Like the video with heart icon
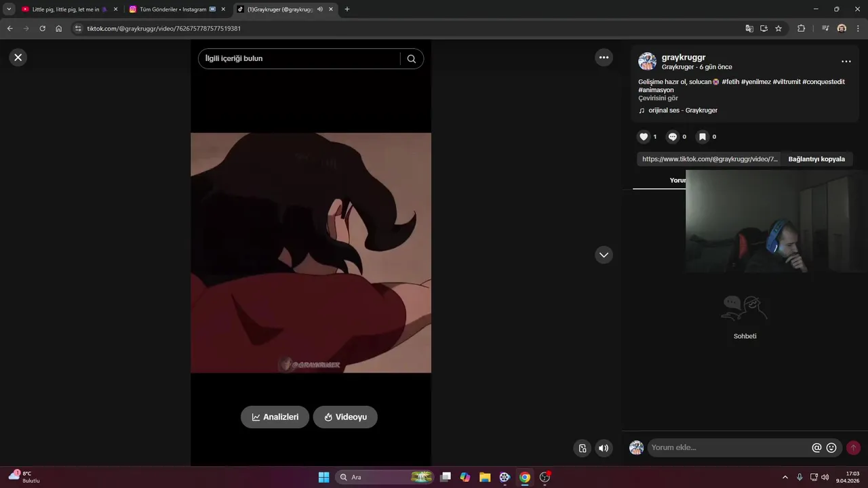868x488 pixels. coord(644,137)
